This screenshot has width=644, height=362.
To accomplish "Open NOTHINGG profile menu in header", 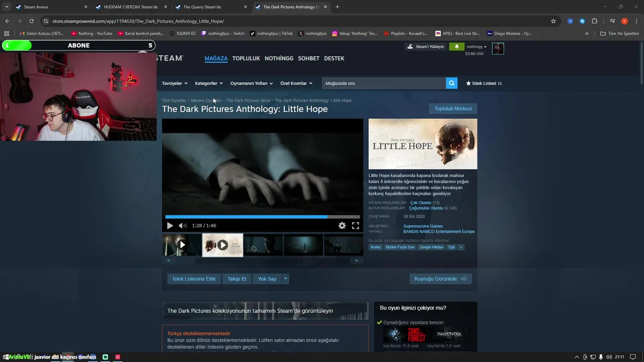I will pyautogui.click(x=279, y=58).
